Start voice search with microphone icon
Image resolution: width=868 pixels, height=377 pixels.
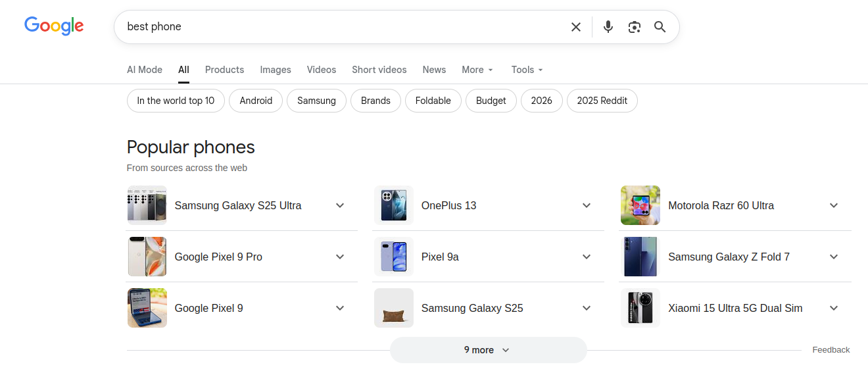pyautogui.click(x=608, y=27)
